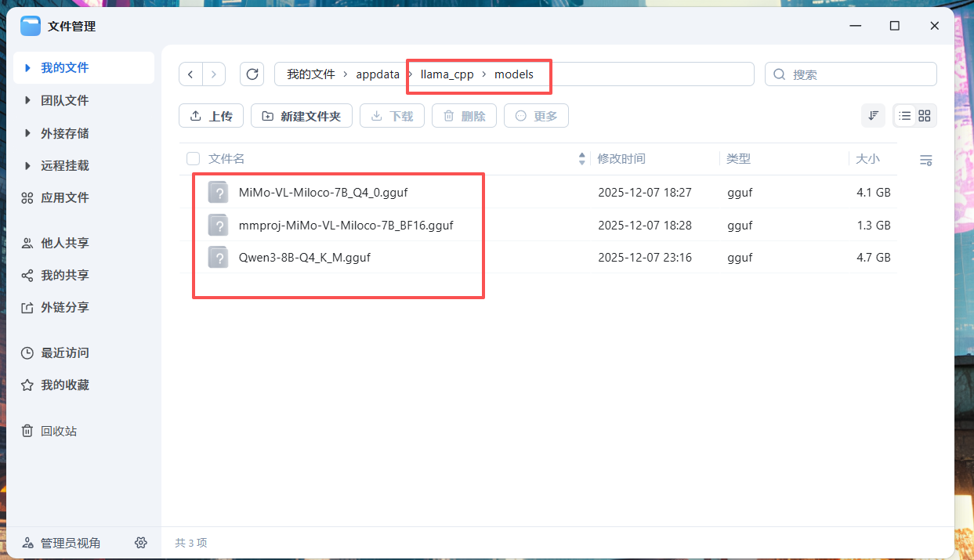This screenshot has height=560, width=974.
Task: Toggle the select-all checkbox in header
Action: [193, 159]
